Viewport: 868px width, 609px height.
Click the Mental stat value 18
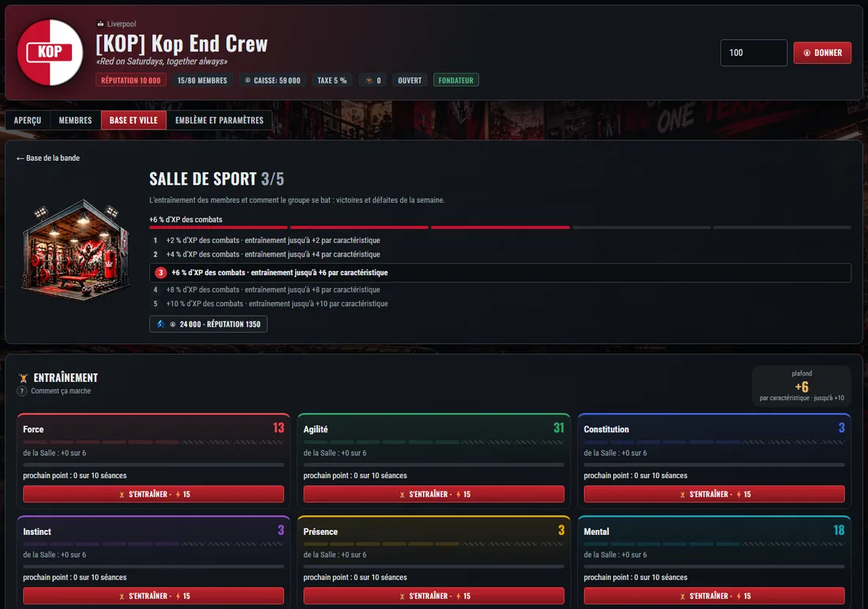click(840, 530)
